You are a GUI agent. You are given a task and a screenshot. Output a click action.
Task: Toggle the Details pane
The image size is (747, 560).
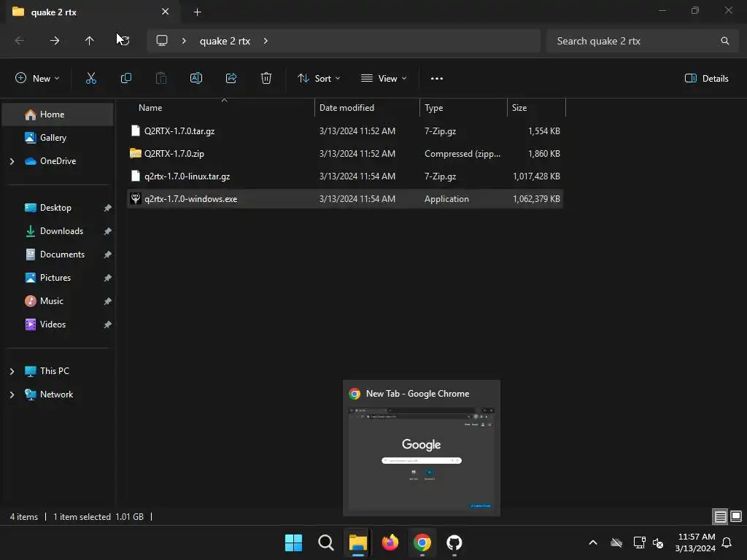(x=706, y=79)
